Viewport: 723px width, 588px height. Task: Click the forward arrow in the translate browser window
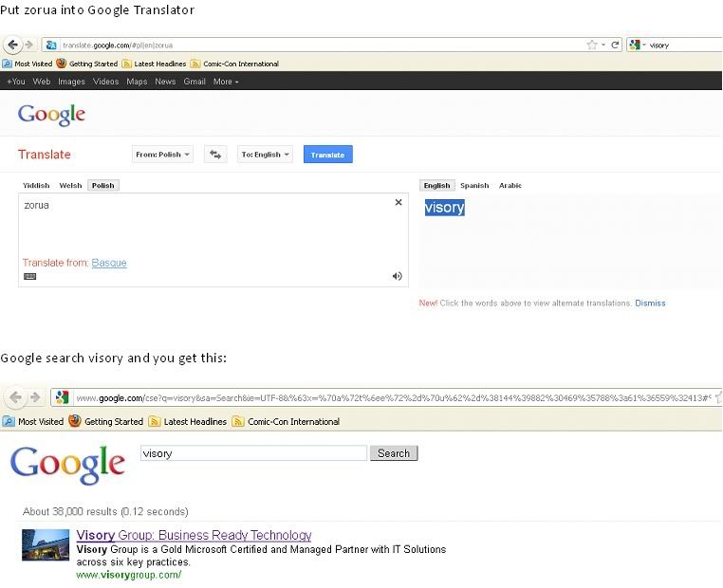tap(28, 45)
